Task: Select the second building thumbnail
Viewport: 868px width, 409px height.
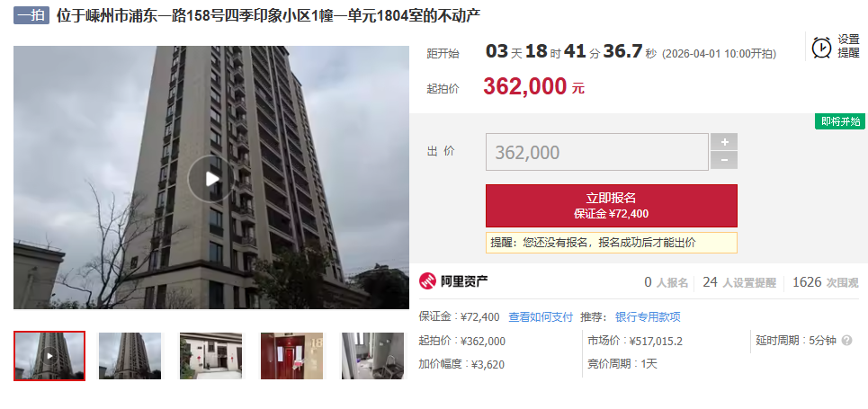Action: click(130, 356)
